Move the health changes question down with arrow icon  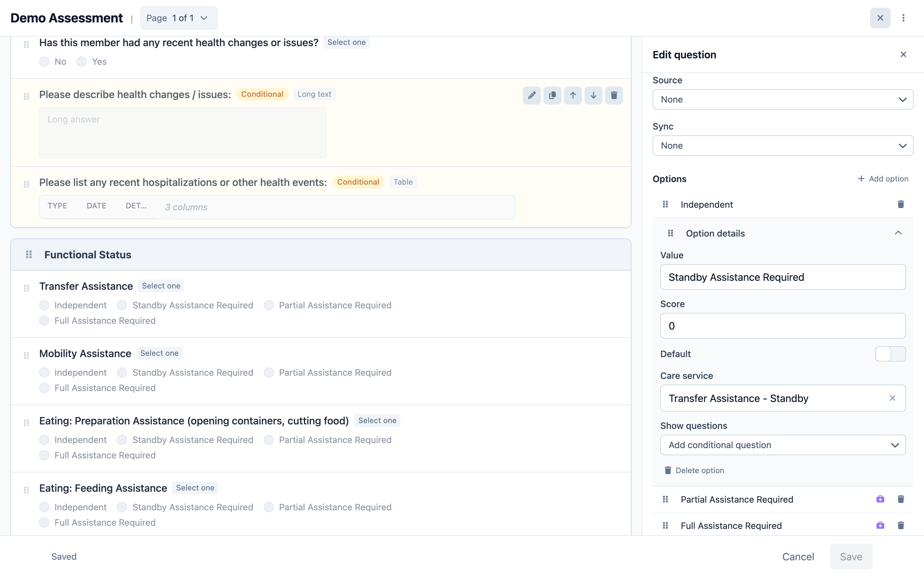point(593,96)
